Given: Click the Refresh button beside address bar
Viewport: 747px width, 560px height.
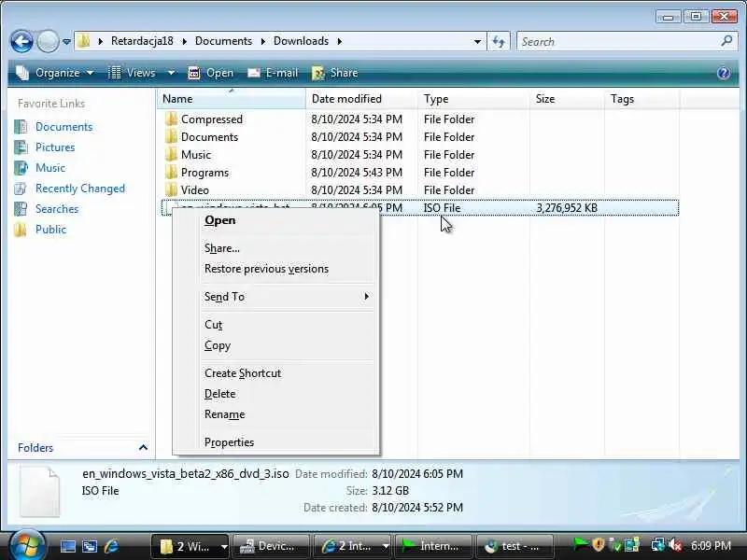Looking at the screenshot, I should pos(499,41).
